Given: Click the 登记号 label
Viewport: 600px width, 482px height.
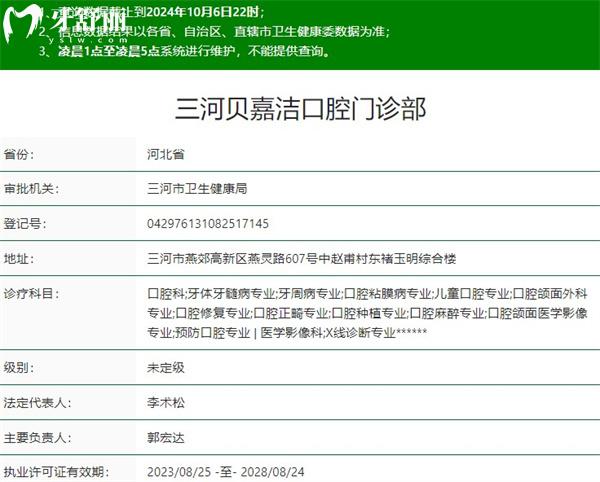Looking at the screenshot, I should coord(25,224).
